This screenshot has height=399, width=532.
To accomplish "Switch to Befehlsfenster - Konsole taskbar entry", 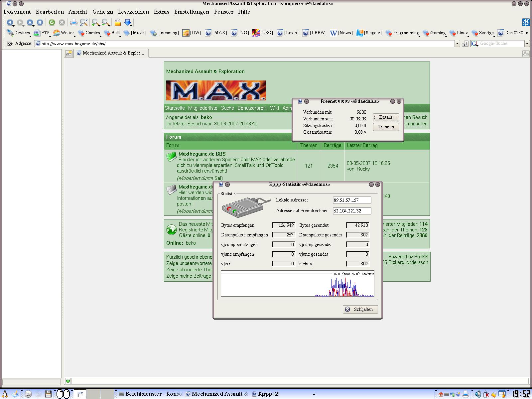I will [151, 394].
